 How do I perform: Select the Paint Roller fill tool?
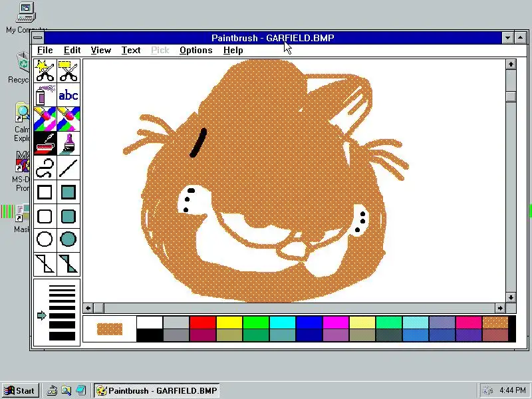click(45, 144)
